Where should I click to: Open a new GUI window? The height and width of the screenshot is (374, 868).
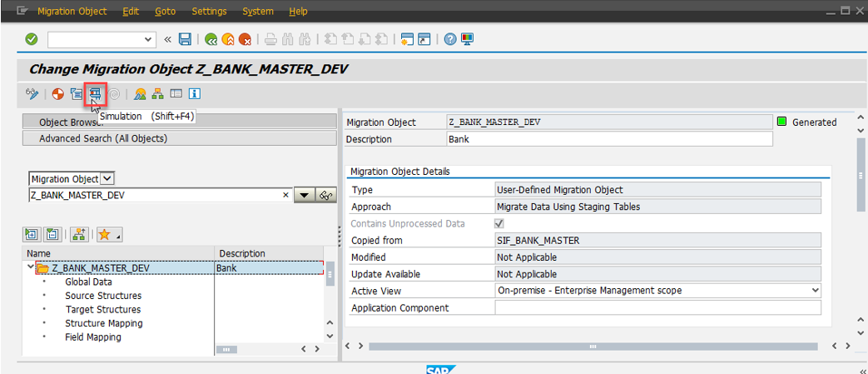tap(408, 39)
